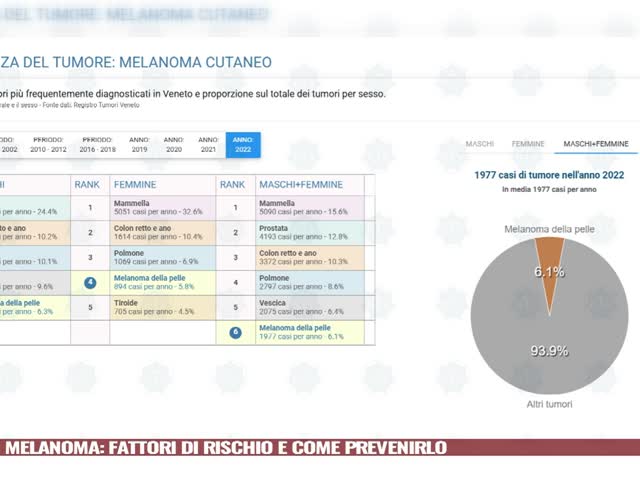640x480 pixels.
Task: Click 'Colon retto e ano' 3372 casi cell
Action: [x=310, y=258]
